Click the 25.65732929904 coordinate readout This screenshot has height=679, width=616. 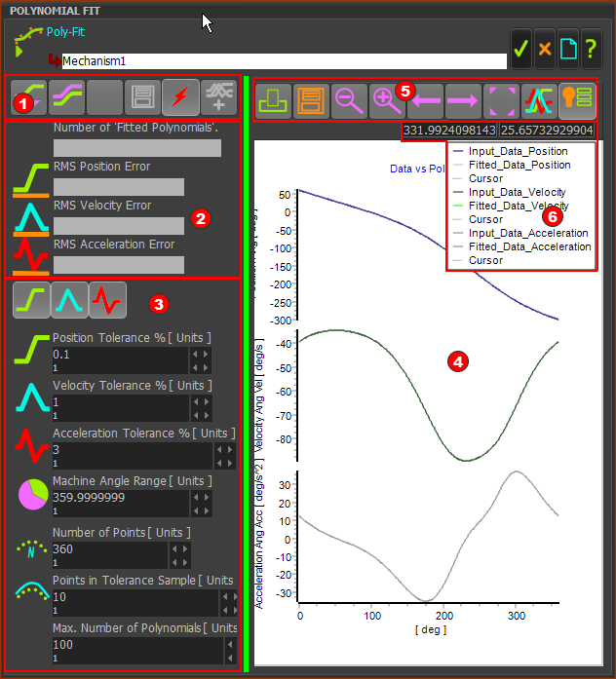[x=547, y=130]
